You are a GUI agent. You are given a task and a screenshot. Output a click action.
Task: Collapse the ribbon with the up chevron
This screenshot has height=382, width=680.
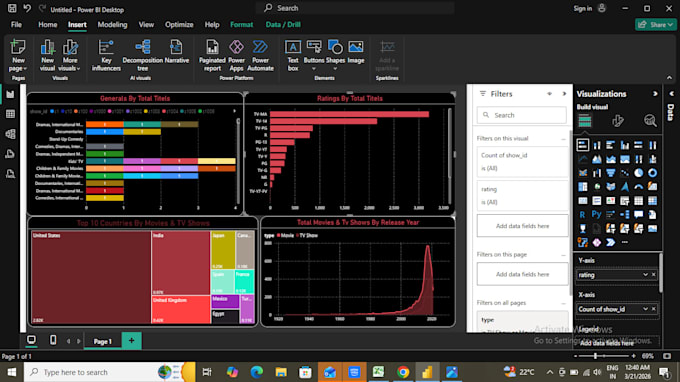coord(669,78)
